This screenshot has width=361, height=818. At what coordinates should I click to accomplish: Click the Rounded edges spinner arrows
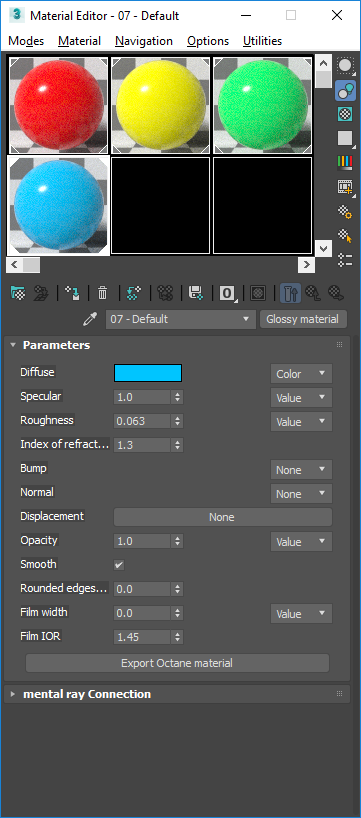[178, 589]
